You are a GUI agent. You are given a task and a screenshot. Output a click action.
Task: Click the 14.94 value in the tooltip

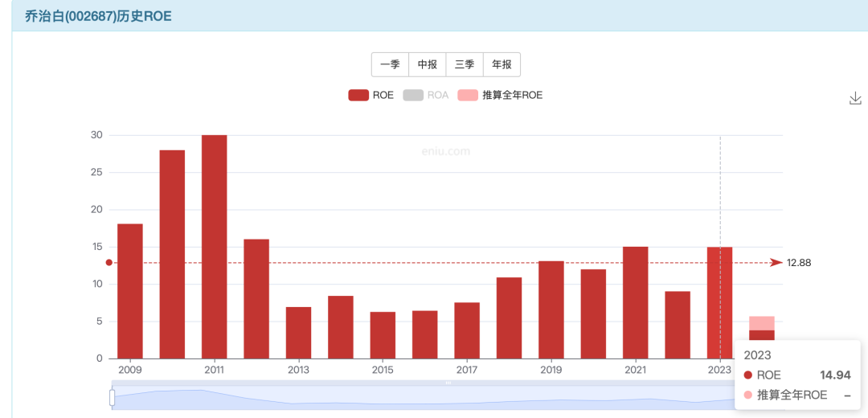click(x=835, y=375)
